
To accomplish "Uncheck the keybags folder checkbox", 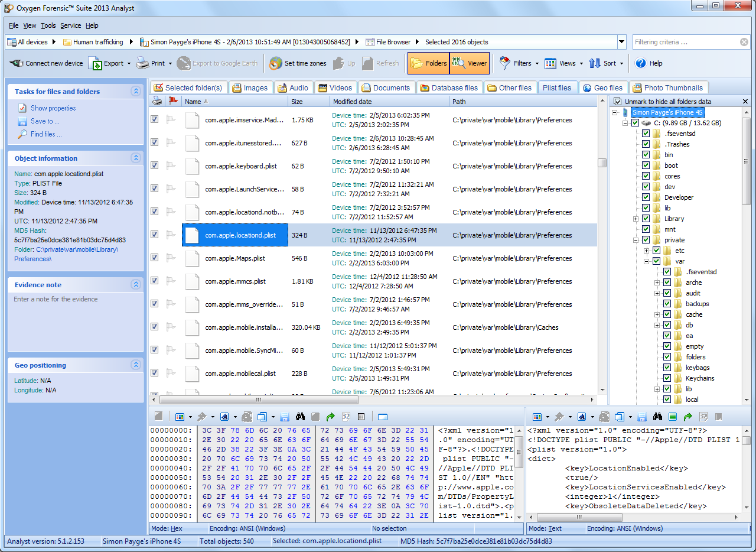I will click(x=667, y=368).
